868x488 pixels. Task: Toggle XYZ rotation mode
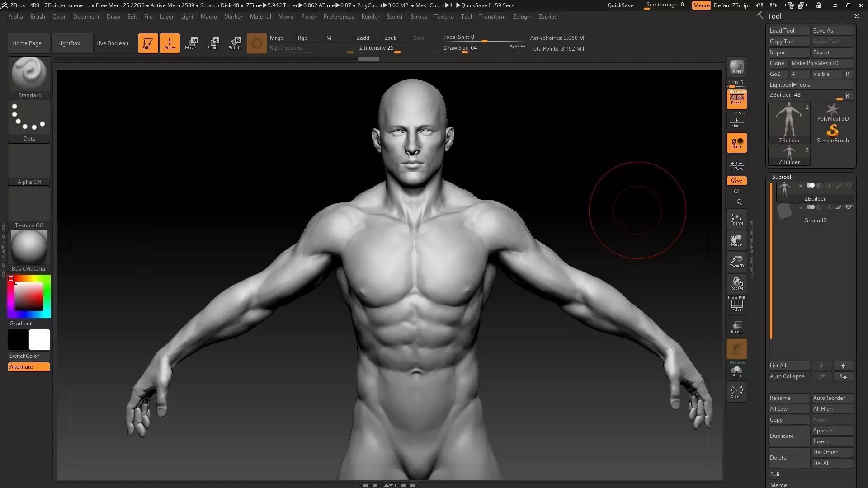point(736,181)
